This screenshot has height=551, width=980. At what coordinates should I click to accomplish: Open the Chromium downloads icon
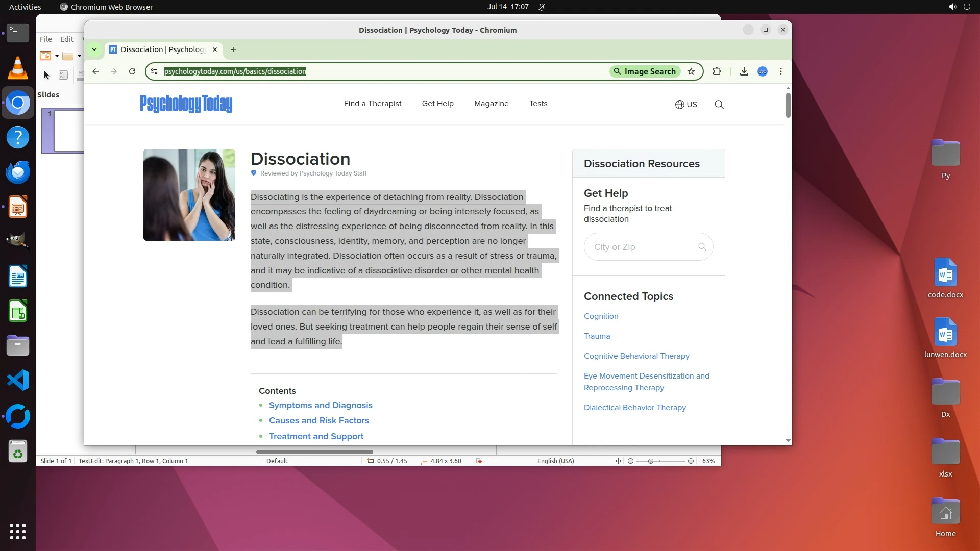tap(744, 71)
